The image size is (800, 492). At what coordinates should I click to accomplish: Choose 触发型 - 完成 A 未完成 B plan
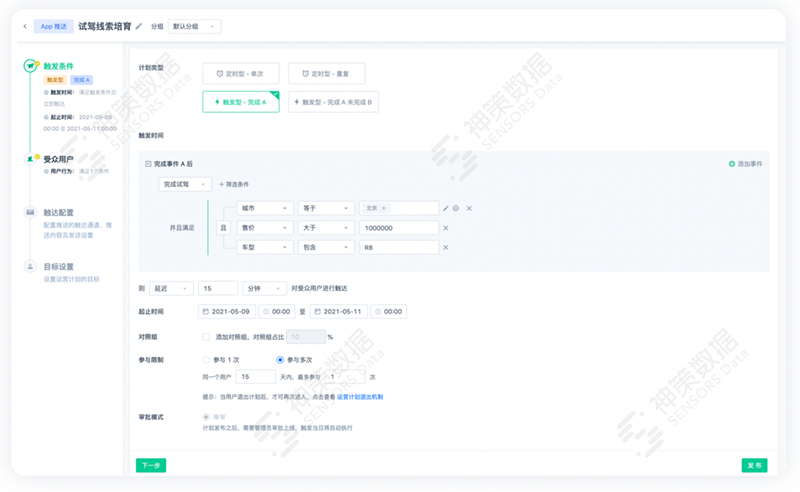click(333, 102)
